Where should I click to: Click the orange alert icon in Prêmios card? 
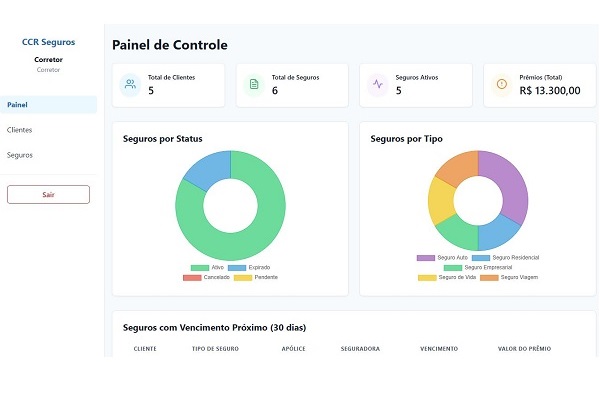tap(501, 85)
